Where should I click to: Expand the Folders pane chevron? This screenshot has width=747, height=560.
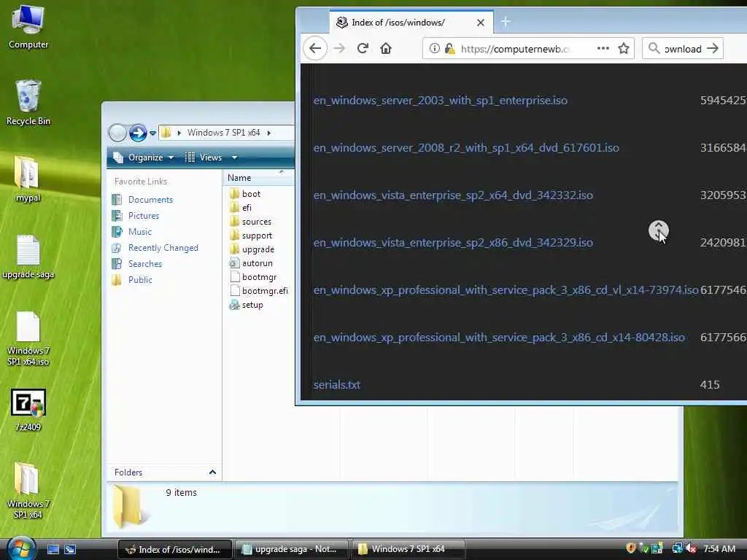pos(212,472)
